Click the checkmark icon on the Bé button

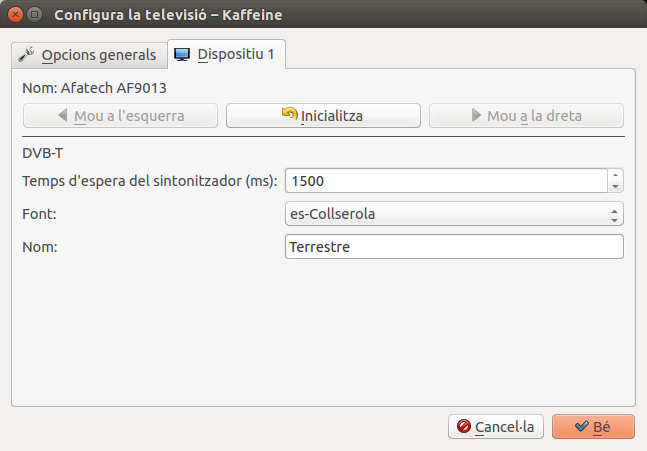[x=581, y=427]
